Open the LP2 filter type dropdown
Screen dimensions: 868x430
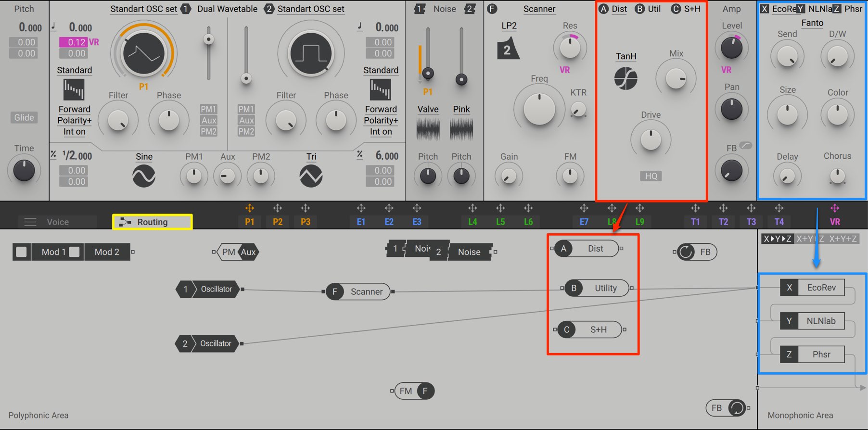coord(509,25)
